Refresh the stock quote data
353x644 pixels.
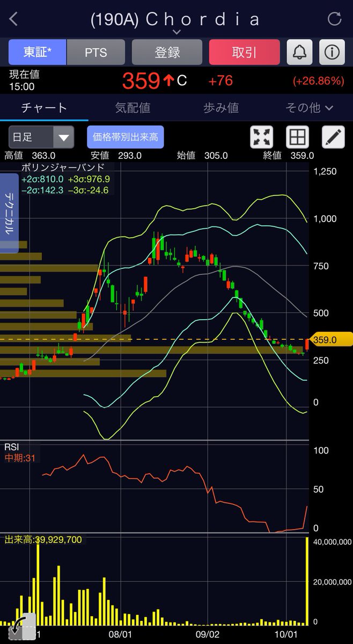[x=334, y=19]
